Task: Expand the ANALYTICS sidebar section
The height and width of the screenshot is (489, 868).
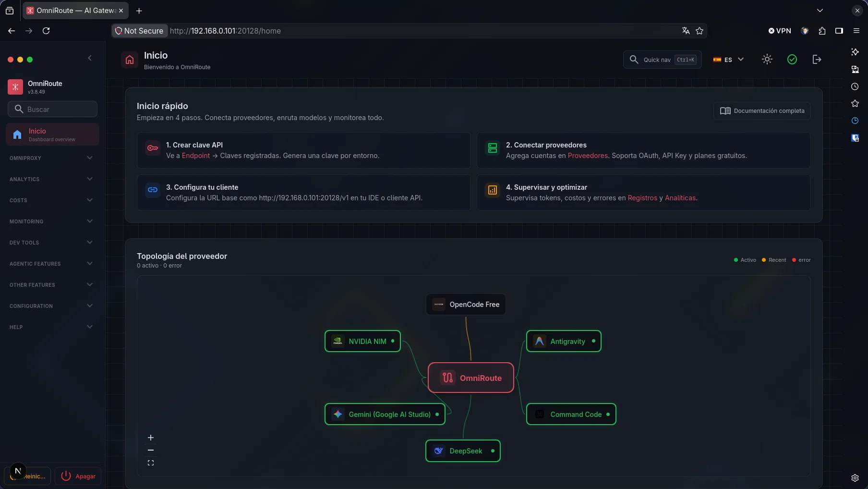Action: (x=51, y=179)
